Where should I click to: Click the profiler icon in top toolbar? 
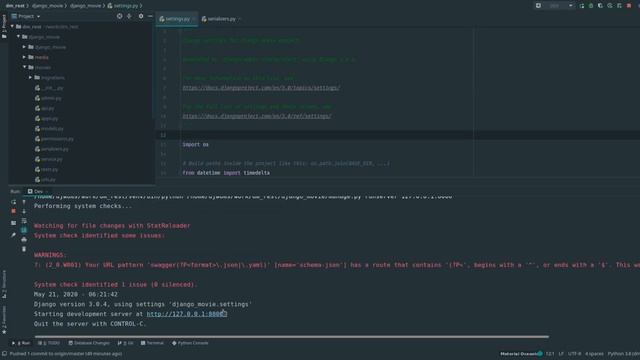click(x=610, y=6)
